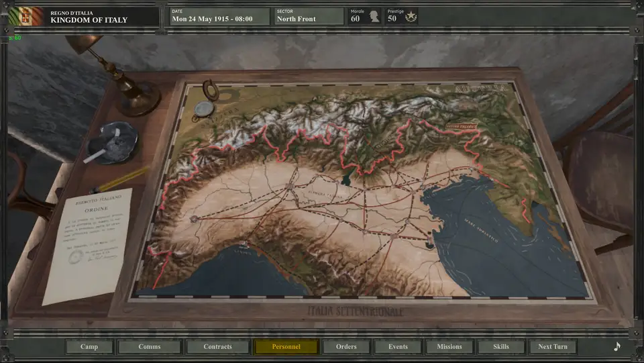The image size is (644, 363).
Task: Open the Missions panel
Action: (449, 347)
